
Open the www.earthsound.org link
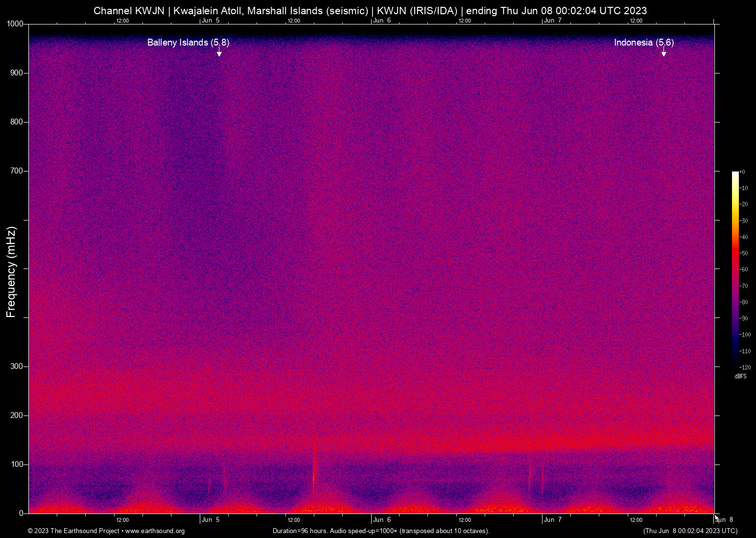coord(155,531)
